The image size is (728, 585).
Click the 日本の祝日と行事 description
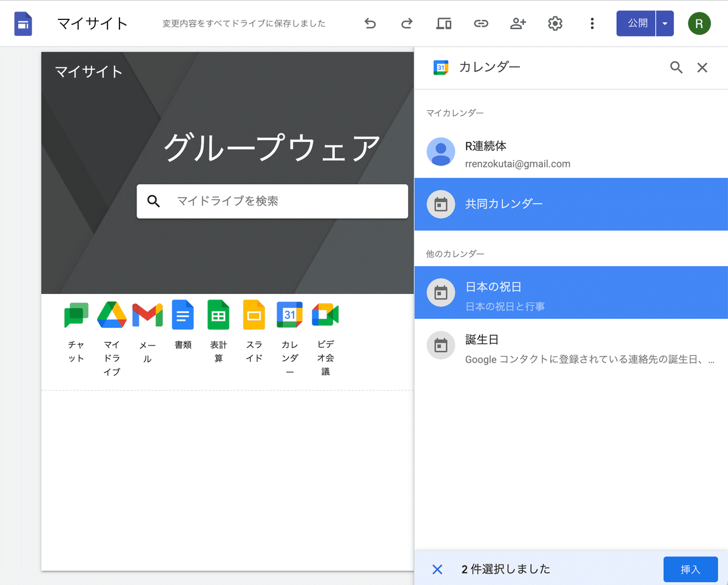(505, 307)
